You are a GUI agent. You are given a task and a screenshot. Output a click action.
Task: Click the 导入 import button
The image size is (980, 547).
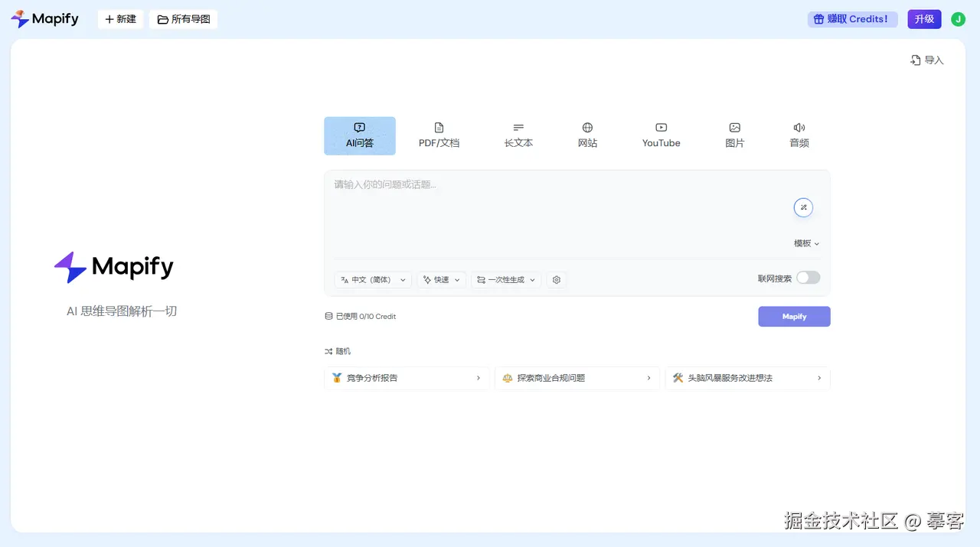tap(927, 60)
